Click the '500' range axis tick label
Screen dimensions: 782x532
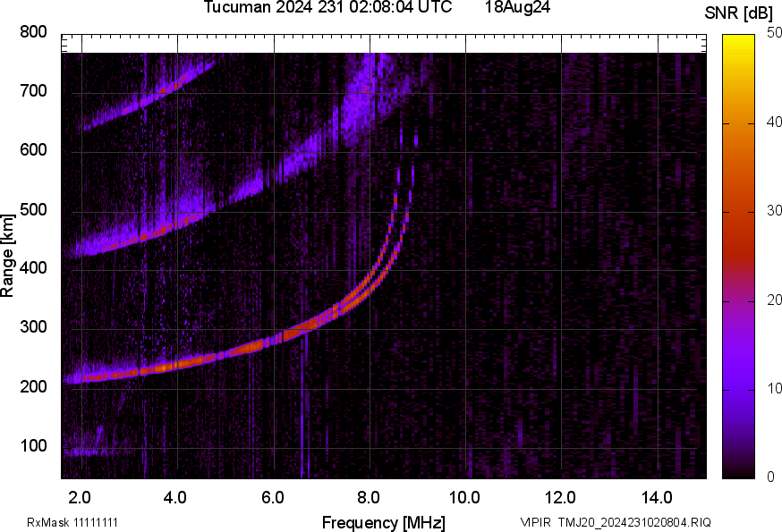coord(33,209)
